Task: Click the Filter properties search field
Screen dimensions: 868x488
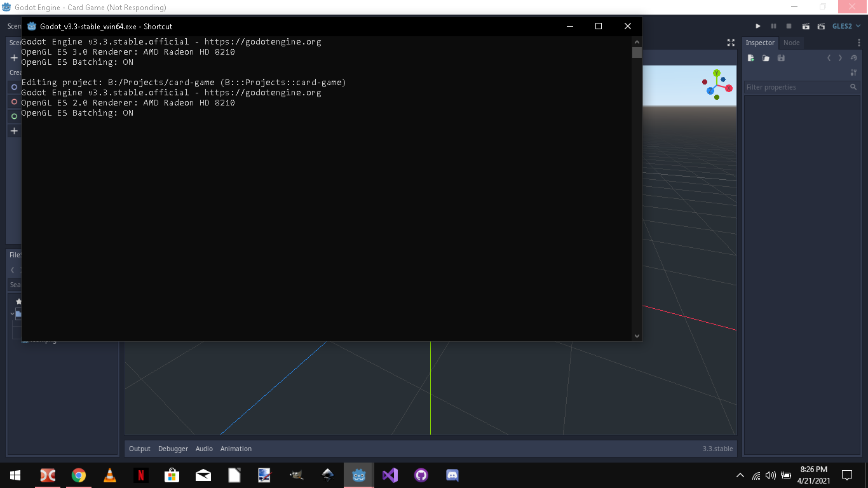Action: (797, 87)
